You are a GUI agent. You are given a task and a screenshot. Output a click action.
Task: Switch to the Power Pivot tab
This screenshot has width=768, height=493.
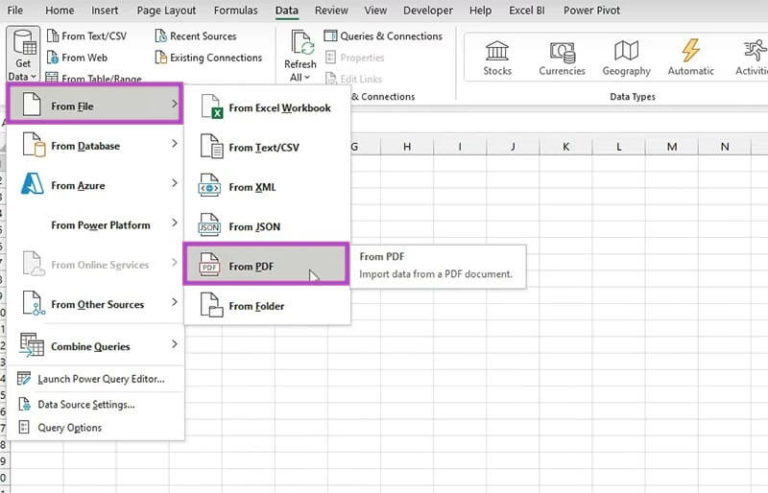[591, 10]
